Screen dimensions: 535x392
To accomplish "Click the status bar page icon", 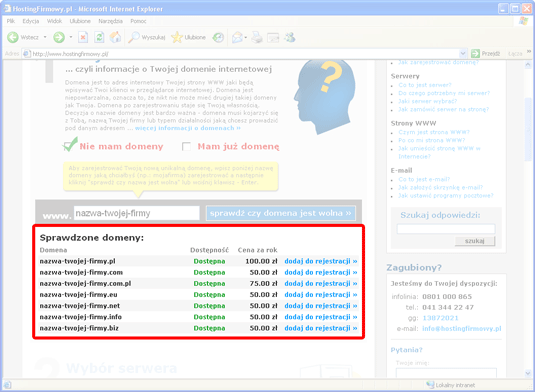I will pyautogui.click(x=7, y=385).
